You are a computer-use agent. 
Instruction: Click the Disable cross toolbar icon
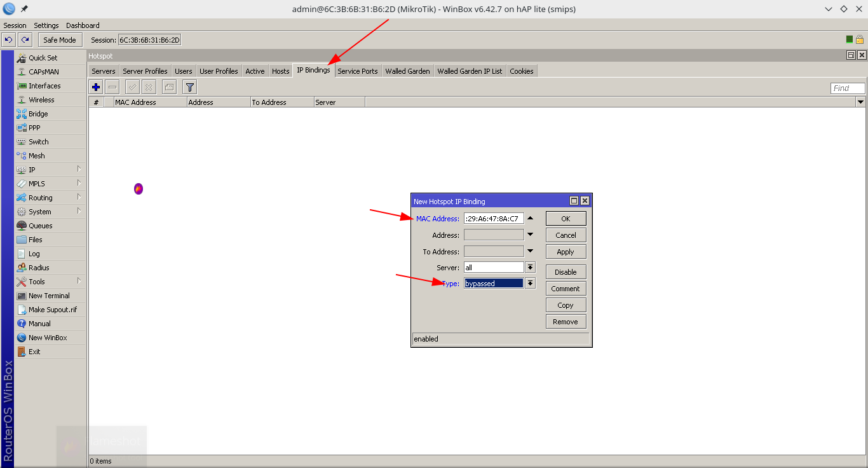coord(149,87)
